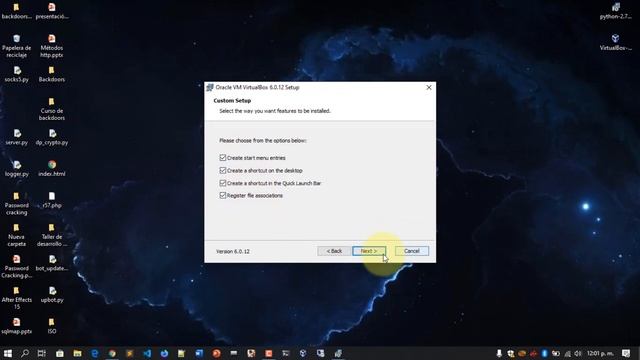Select Curso de backdoors folder
The image size is (640, 360).
click(x=52, y=109)
